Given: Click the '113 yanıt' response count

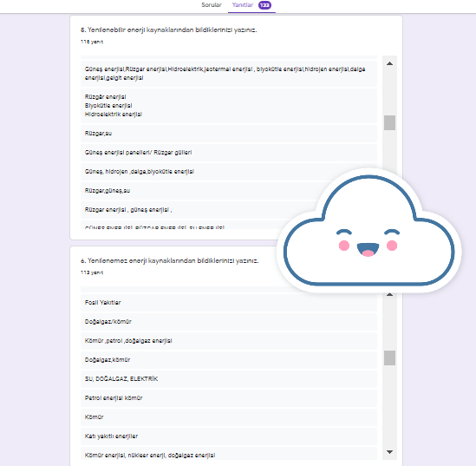Looking at the screenshot, I should 92,272.
